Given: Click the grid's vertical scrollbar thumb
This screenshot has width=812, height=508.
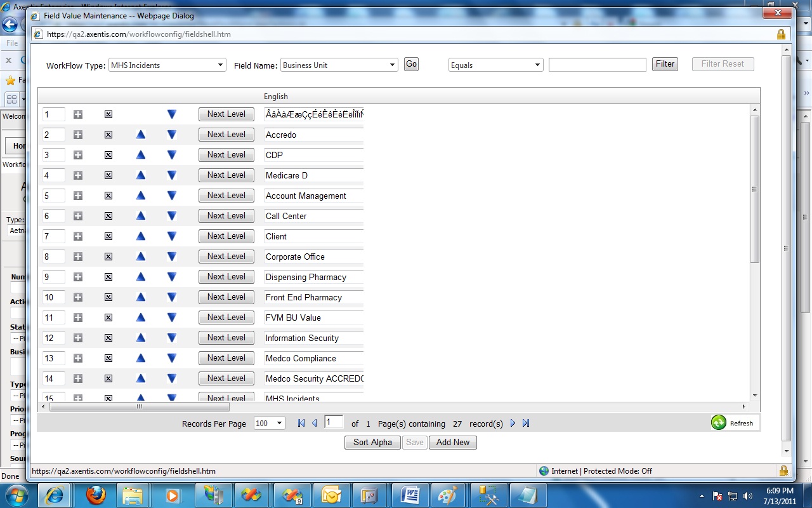Looking at the screenshot, I should pyautogui.click(x=755, y=189).
